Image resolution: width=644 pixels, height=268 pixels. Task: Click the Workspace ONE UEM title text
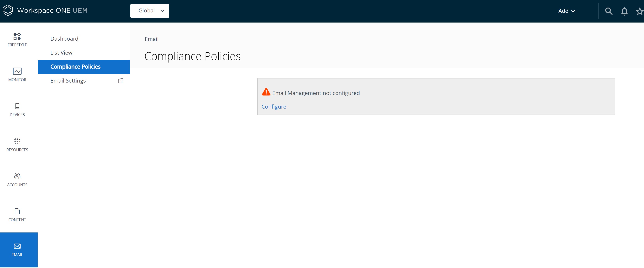(52, 10)
